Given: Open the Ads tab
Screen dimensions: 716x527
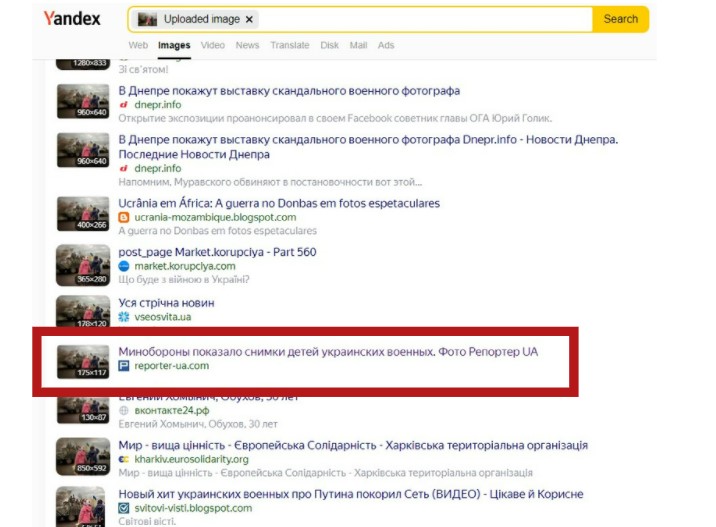Looking at the screenshot, I should click(x=386, y=45).
